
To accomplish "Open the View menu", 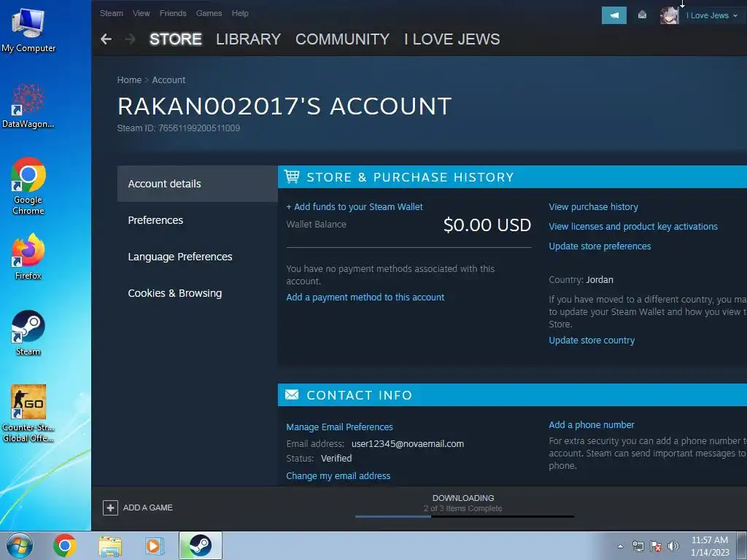I will point(141,13).
